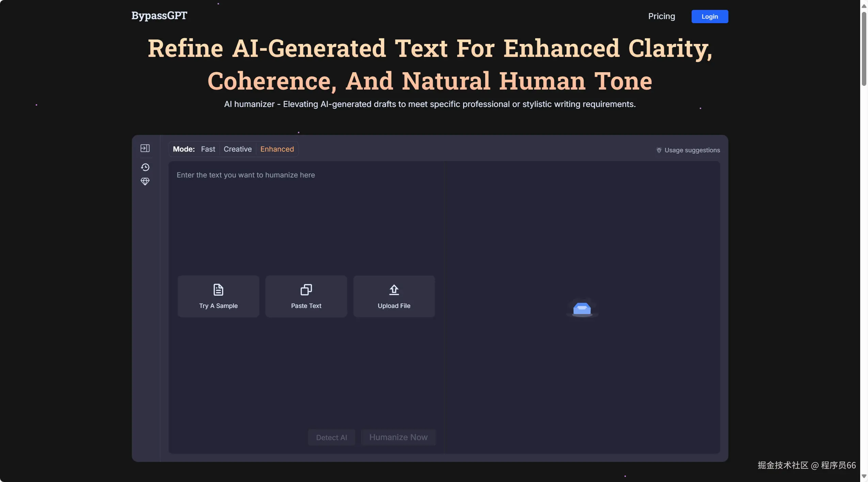Click the scrollbar down arrow
868x482 pixels.
(x=864, y=476)
